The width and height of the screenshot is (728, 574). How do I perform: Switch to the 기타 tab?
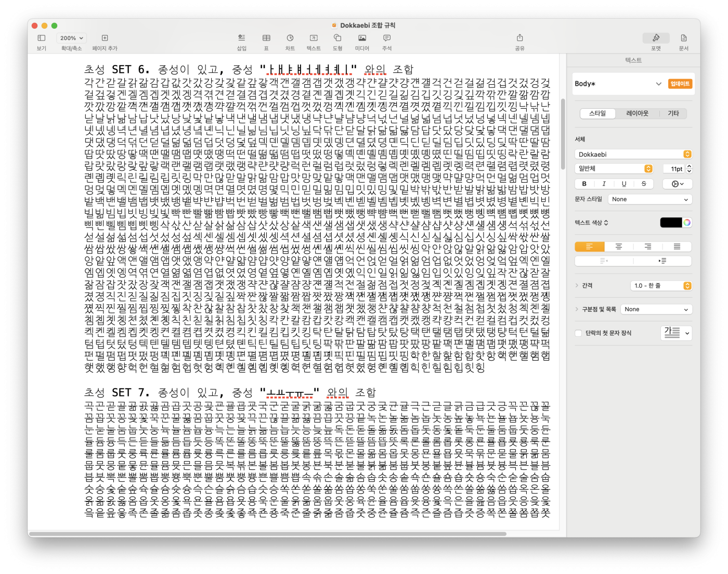pyautogui.click(x=673, y=113)
